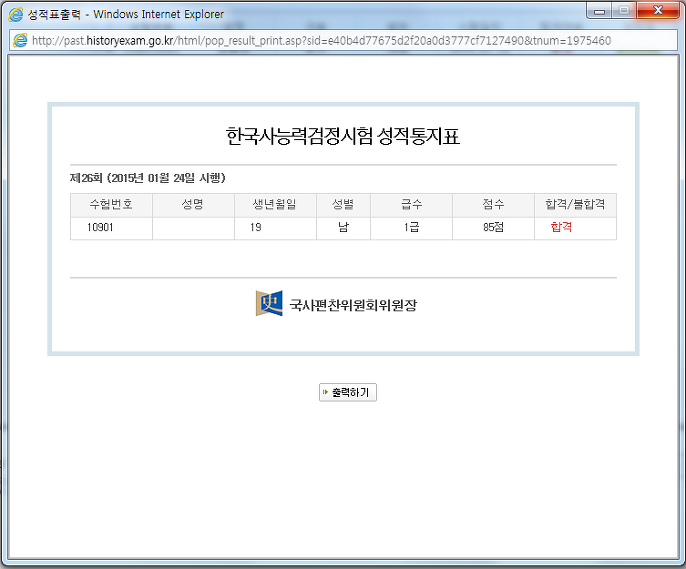Click the 급수 column header

pos(411,205)
